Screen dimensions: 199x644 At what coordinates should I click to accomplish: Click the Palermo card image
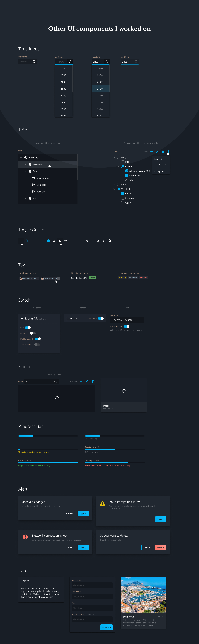pyautogui.click(x=143, y=594)
